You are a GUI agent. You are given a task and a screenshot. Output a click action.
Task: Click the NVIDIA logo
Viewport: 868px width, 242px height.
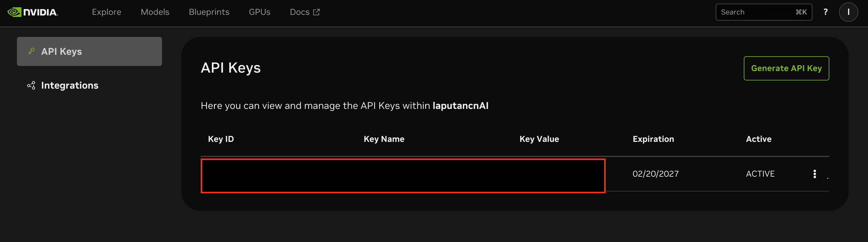tap(34, 12)
